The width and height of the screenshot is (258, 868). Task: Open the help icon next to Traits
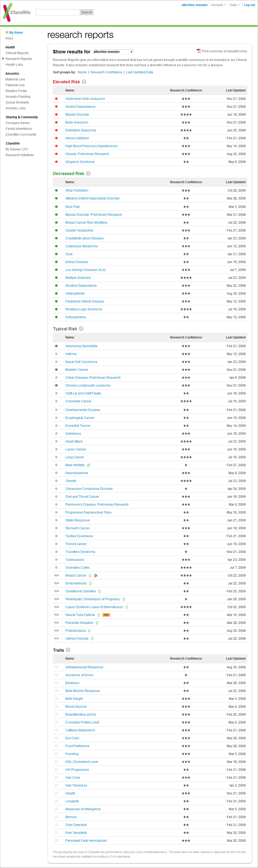coord(68,650)
